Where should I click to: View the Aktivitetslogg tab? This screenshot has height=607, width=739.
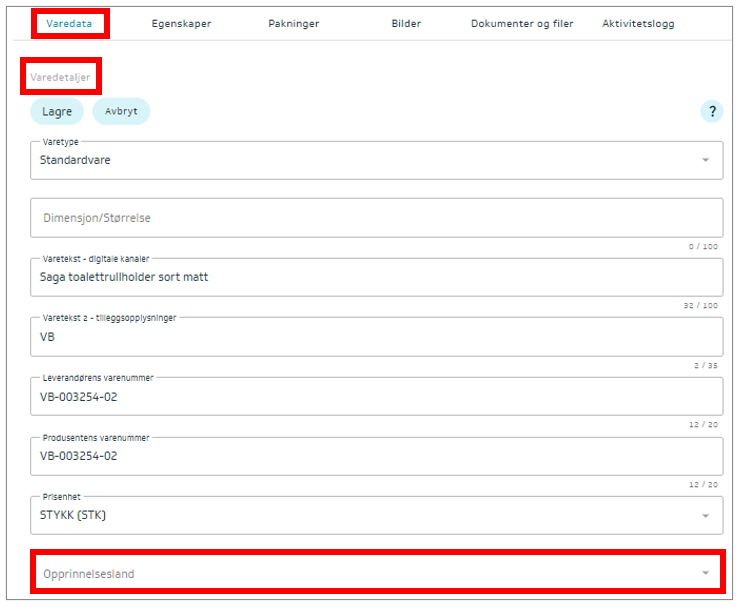[x=638, y=23]
